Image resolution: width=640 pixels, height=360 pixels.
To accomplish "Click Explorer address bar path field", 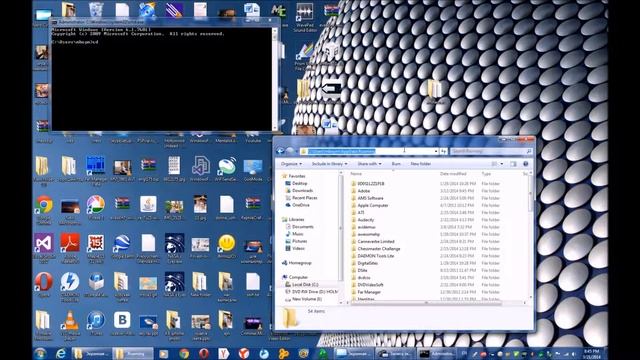I will [369, 151].
